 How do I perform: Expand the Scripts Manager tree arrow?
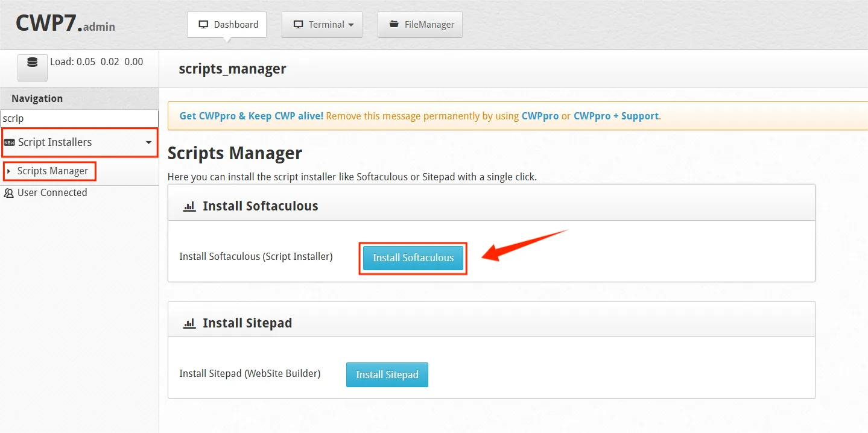tap(8, 171)
